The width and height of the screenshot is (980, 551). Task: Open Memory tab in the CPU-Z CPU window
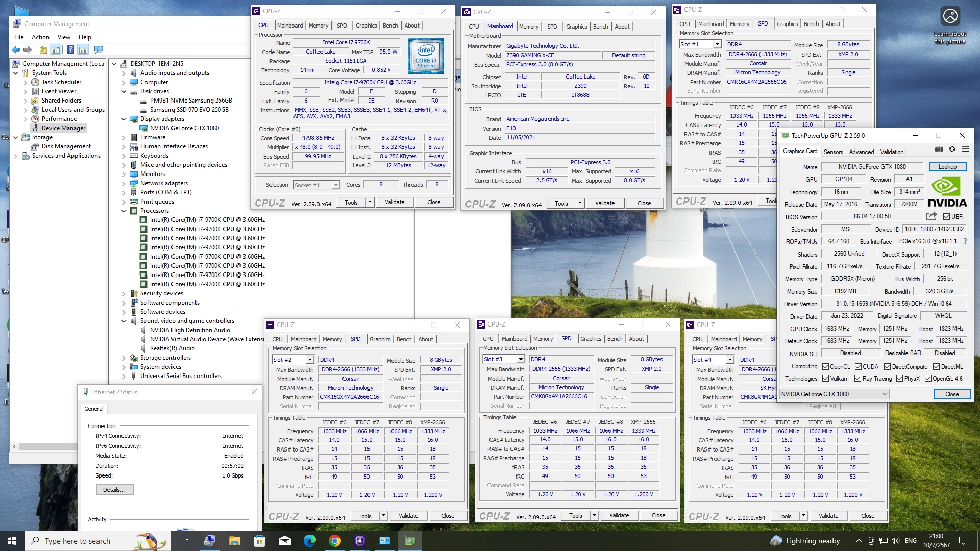(318, 26)
